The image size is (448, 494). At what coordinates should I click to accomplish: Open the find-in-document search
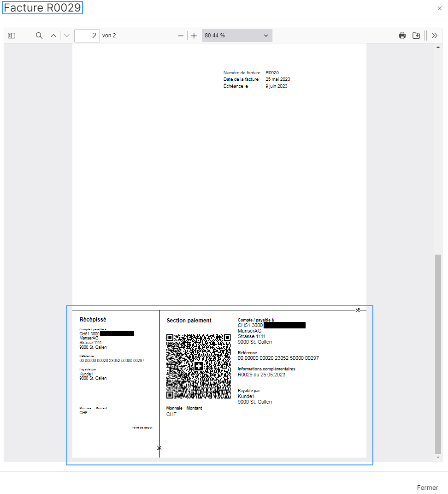point(39,36)
